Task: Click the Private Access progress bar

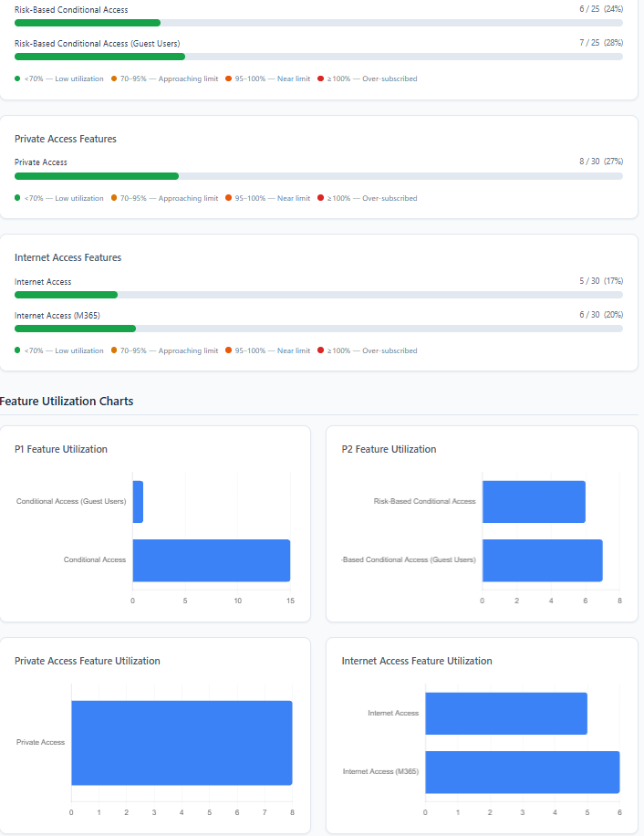Action: pyautogui.click(x=318, y=176)
